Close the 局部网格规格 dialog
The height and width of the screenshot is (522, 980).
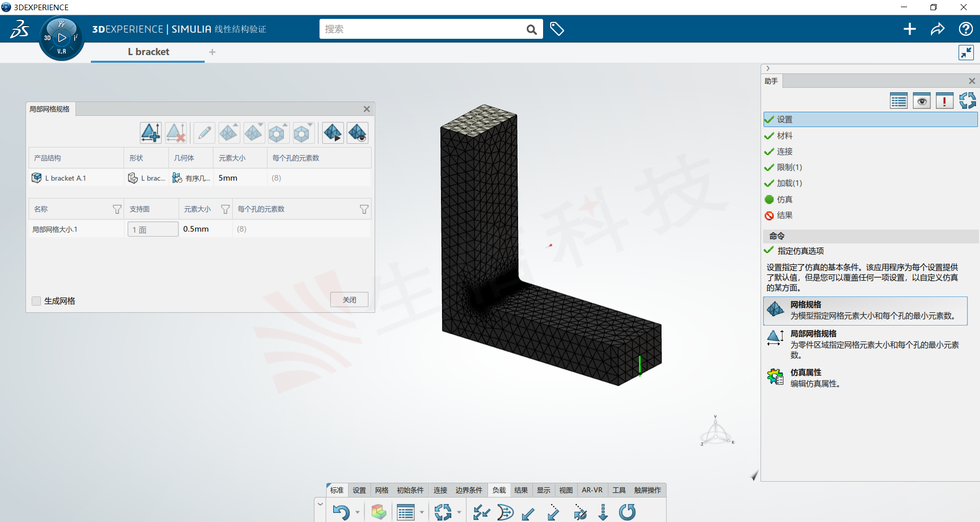tap(366, 109)
